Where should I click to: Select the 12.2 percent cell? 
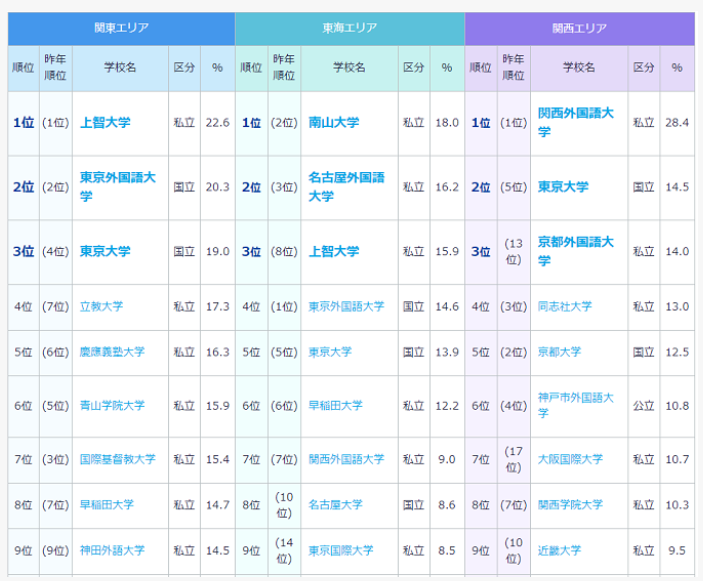click(x=447, y=406)
